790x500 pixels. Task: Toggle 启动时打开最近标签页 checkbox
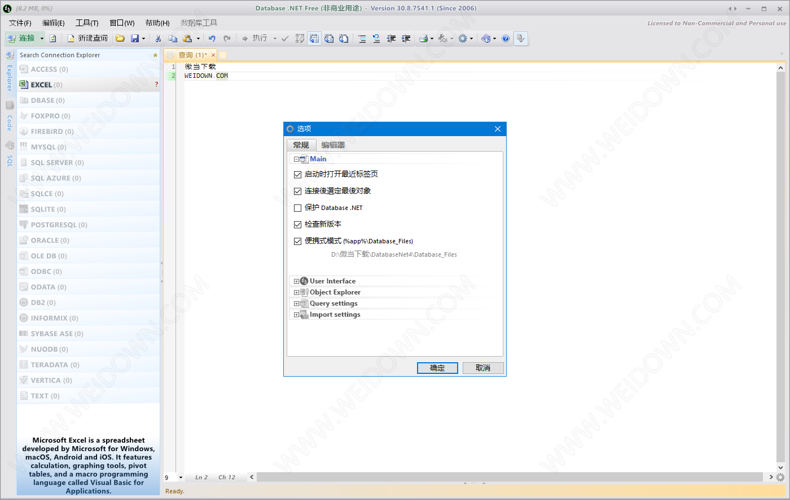(x=297, y=174)
